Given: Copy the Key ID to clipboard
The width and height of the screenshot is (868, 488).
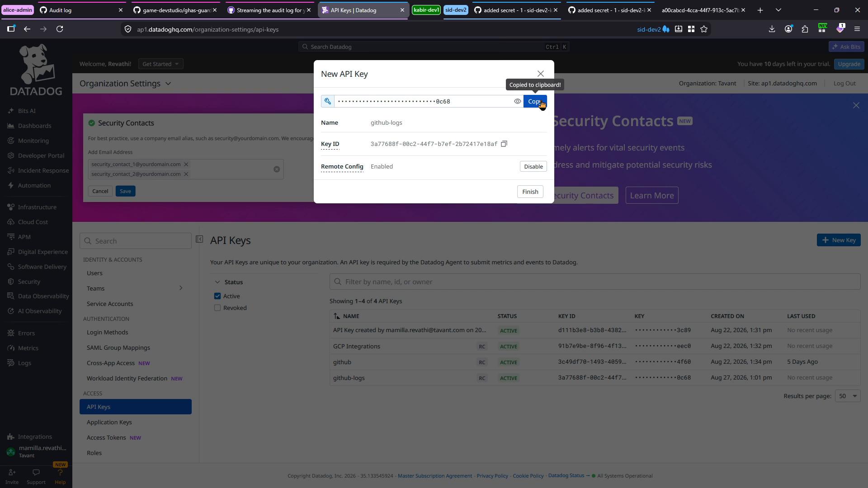Looking at the screenshot, I should [504, 144].
